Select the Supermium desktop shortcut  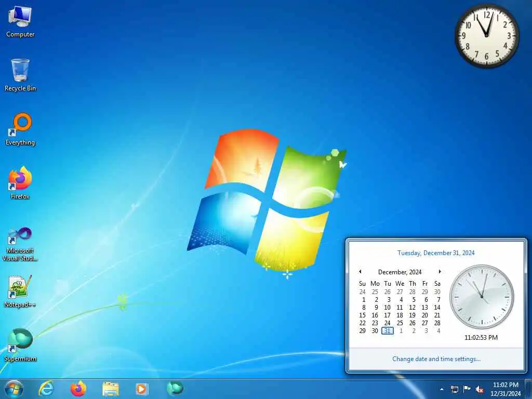[x=20, y=345]
